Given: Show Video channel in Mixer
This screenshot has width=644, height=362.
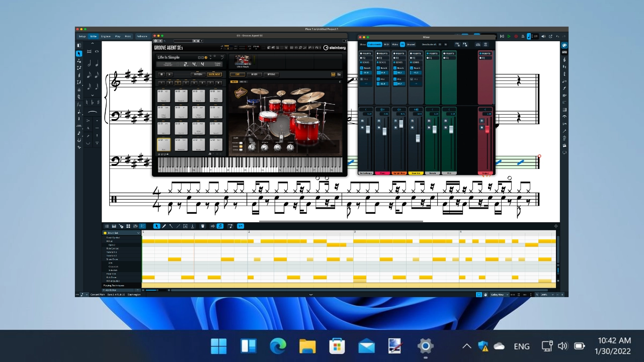Looking at the screenshot, I should click(x=395, y=44).
